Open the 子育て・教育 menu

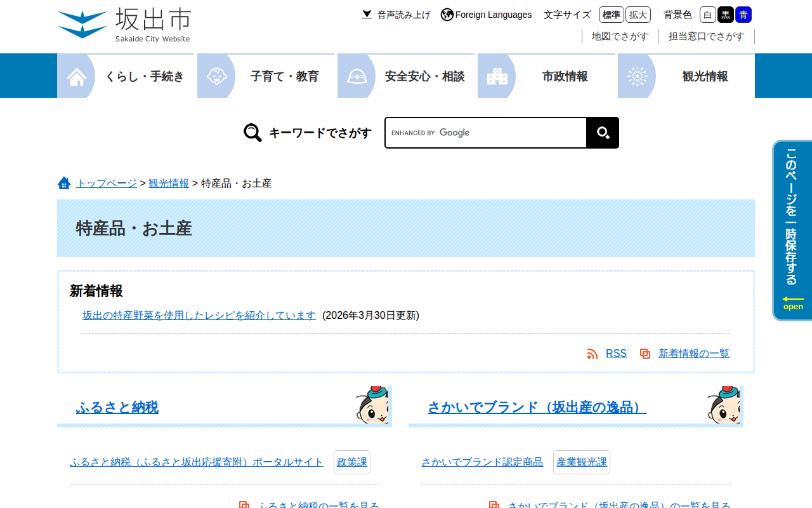click(x=266, y=76)
